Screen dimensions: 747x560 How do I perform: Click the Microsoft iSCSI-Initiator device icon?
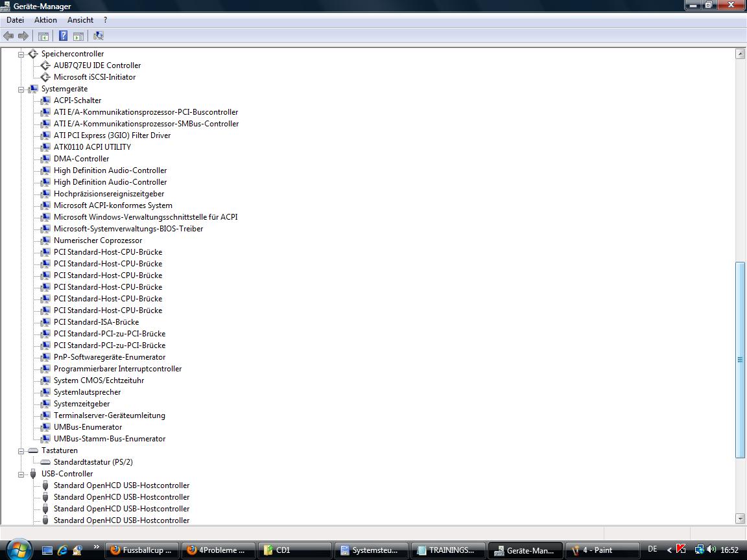(45, 77)
